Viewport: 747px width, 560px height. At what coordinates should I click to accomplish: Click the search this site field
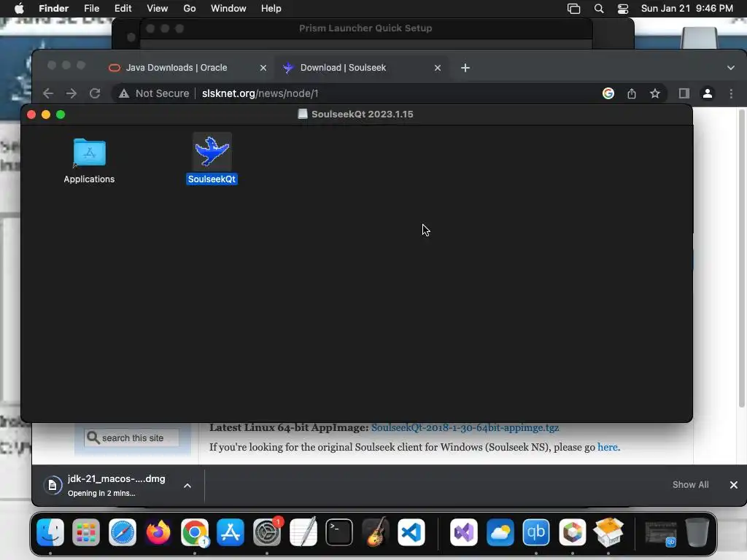(x=132, y=437)
